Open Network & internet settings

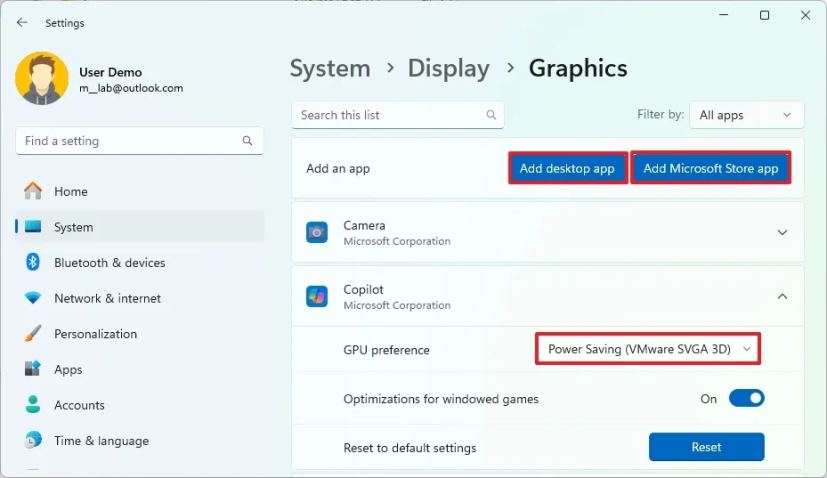[x=140, y=298]
